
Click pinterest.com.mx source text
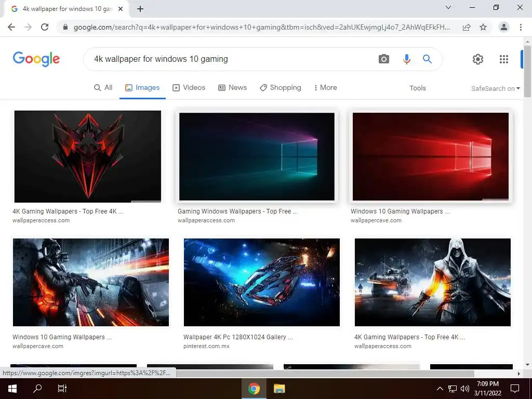[206, 346]
